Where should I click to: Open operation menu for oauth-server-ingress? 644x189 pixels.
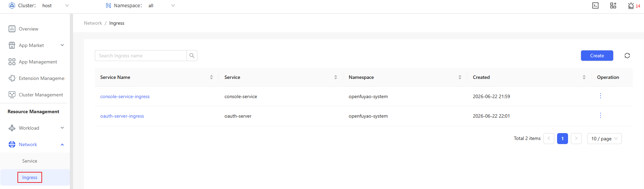click(x=600, y=115)
